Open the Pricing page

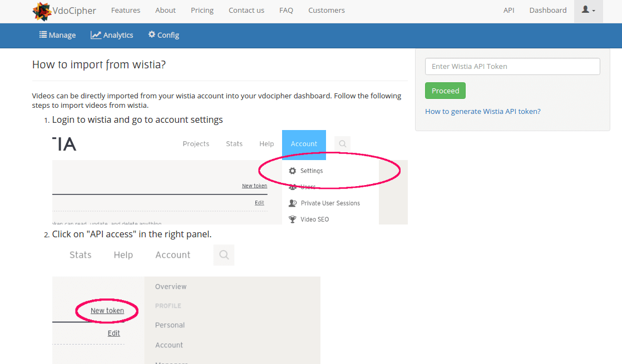pos(202,11)
